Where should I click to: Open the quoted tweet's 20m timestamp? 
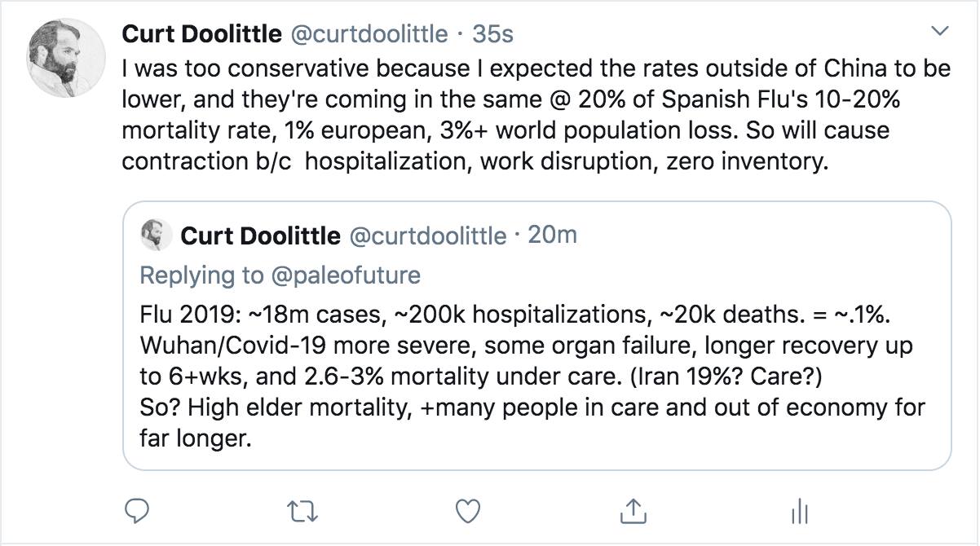(553, 236)
